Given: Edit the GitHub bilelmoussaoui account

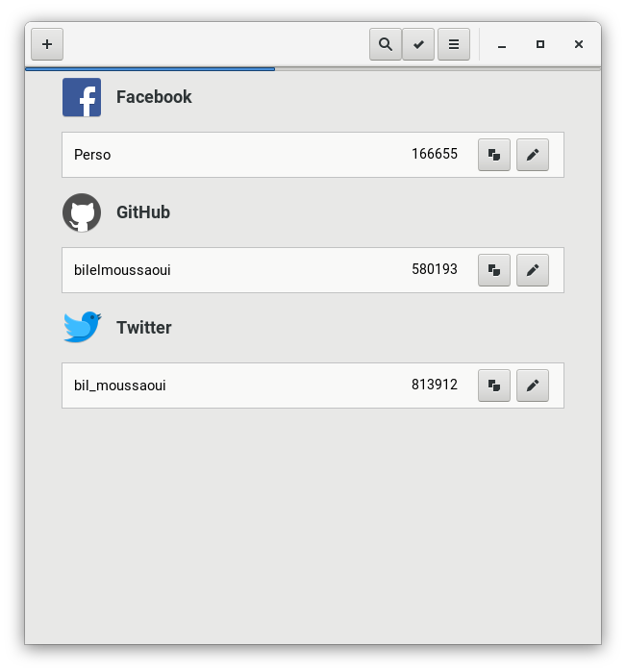Looking at the screenshot, I should [x=533, y=270].
